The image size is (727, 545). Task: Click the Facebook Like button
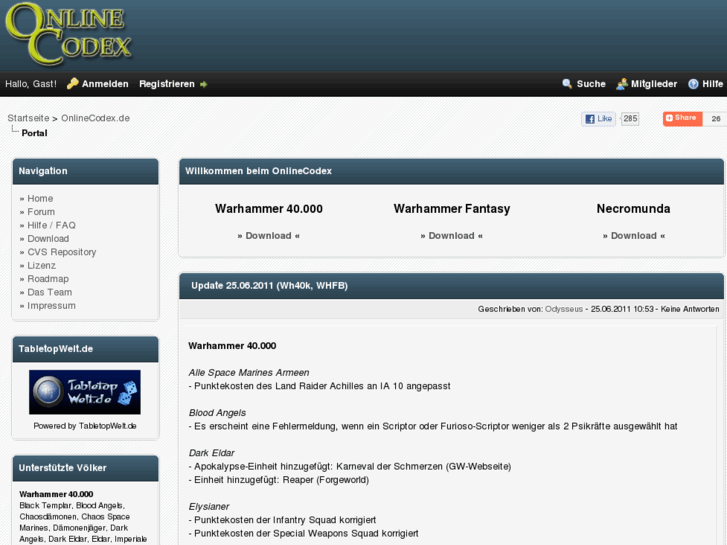[x=599, y=119]
